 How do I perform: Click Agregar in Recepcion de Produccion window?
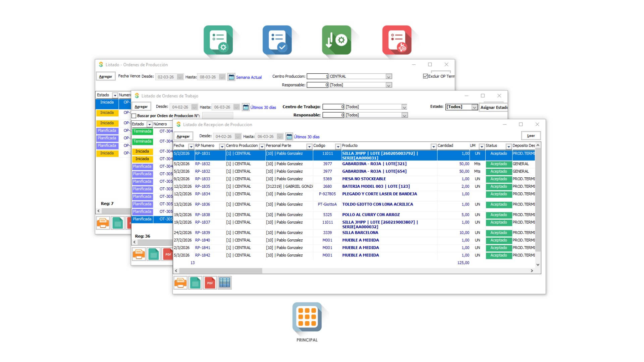point(183,136)
